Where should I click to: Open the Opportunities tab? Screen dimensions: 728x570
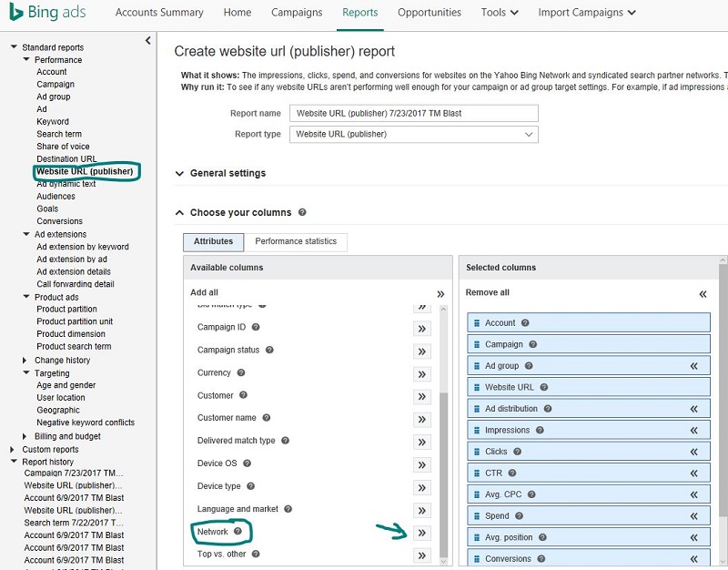point(430,13)
